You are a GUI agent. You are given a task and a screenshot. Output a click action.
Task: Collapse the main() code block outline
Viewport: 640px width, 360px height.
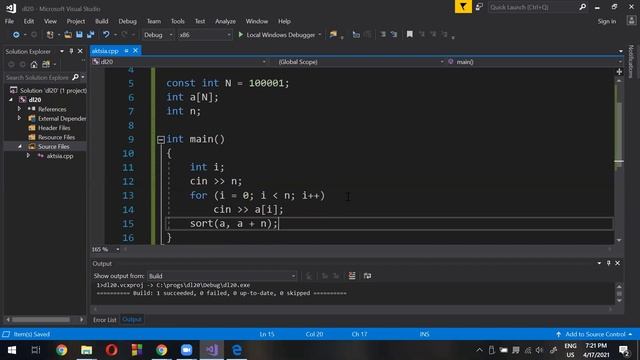(161, 140)
